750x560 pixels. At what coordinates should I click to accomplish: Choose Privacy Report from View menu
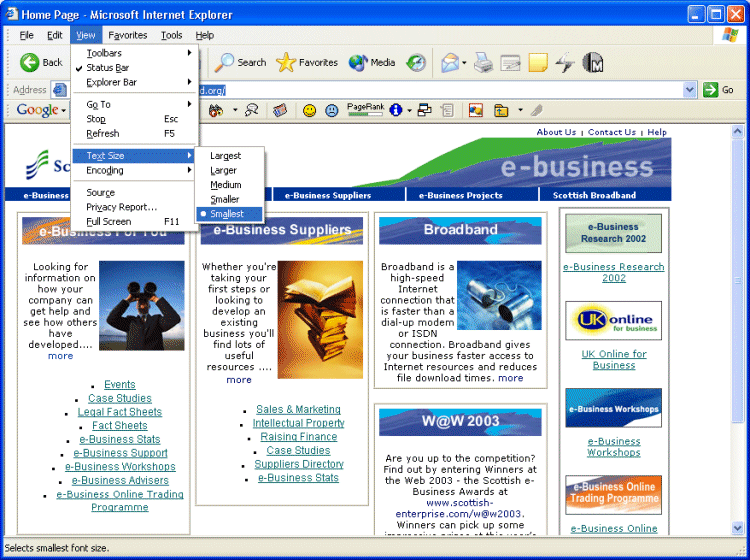pos(134,207)
